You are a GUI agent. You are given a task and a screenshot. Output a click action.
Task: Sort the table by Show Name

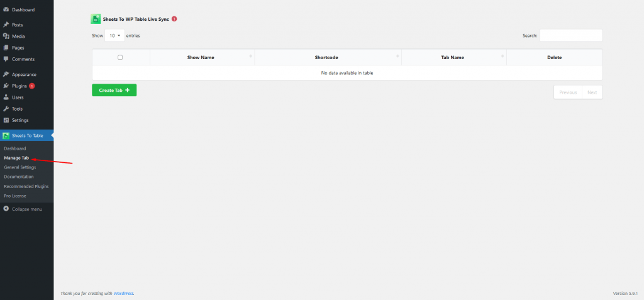pyautogui.click(x=202, y=57)
